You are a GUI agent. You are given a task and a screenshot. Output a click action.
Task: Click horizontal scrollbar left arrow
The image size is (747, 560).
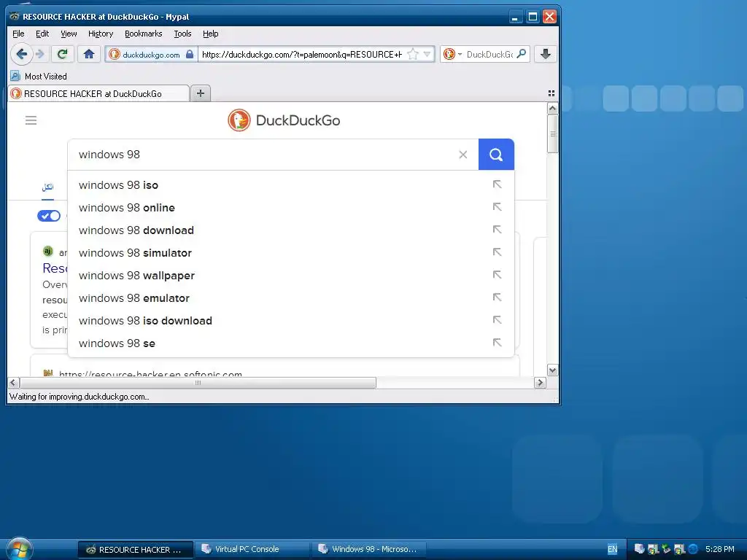point(13,382)
